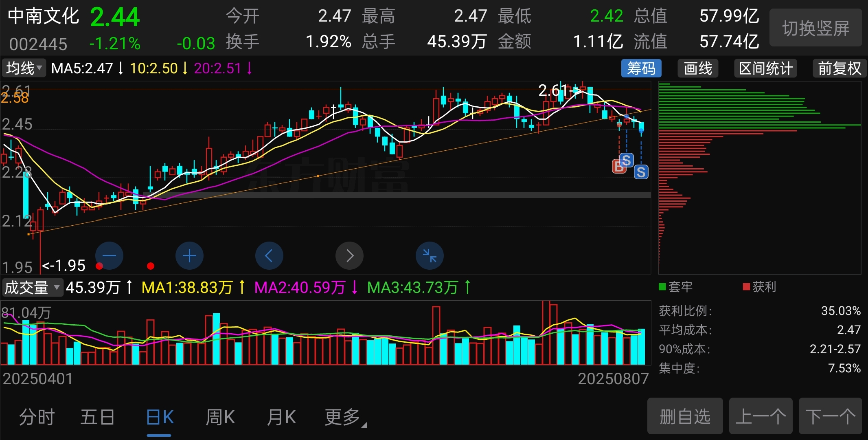
Task: Select the 月K monthly candlestick tab
Action: coord(281,417)
